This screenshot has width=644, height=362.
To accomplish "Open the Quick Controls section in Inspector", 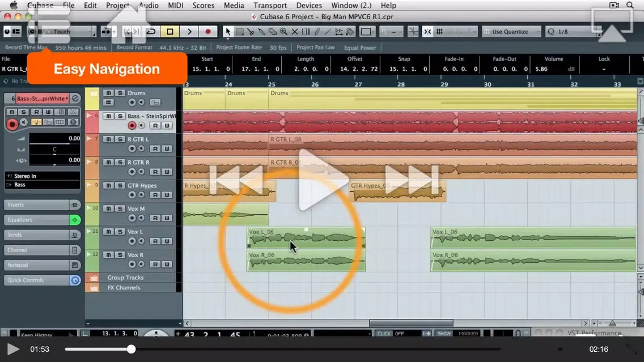I will pyautogui.click(x=36, y=280).
